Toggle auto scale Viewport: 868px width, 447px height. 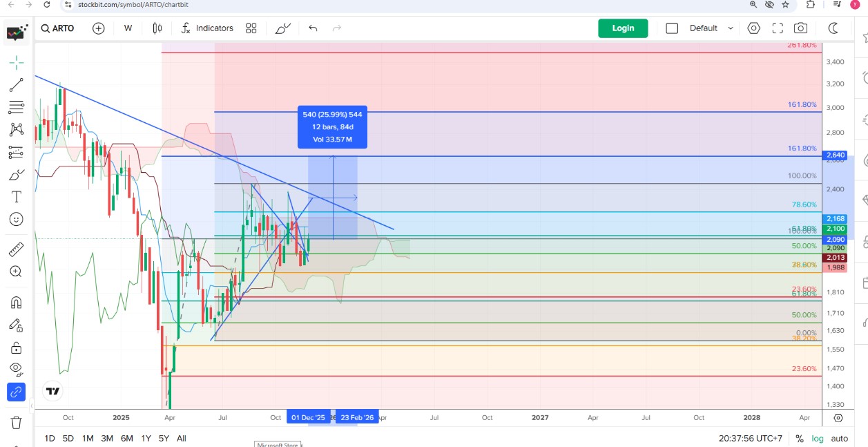click(840, 439)
